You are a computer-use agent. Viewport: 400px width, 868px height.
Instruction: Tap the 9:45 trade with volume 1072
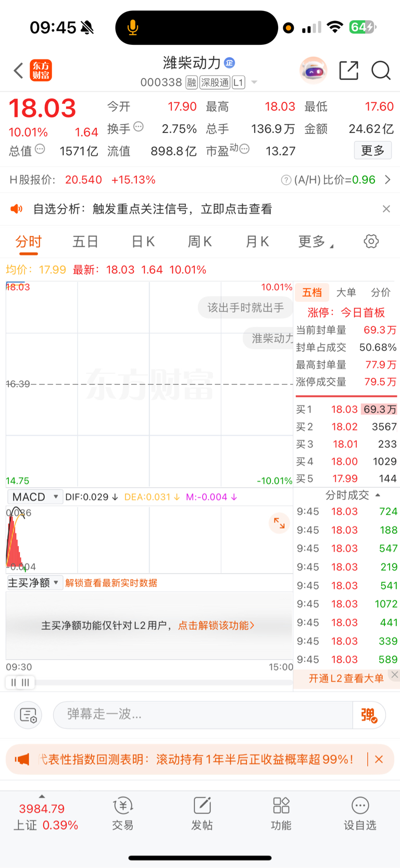(347, 604)
